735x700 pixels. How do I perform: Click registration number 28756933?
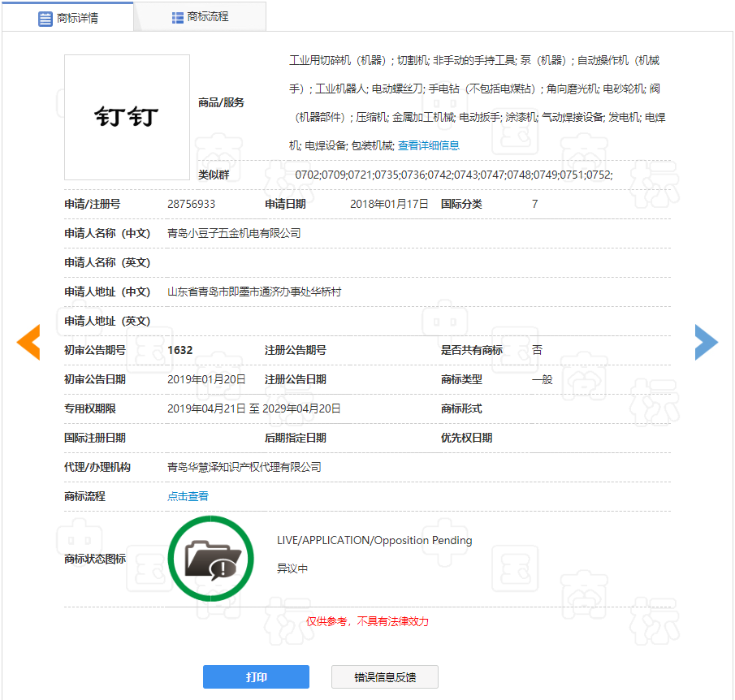click(x=191, y=204)
